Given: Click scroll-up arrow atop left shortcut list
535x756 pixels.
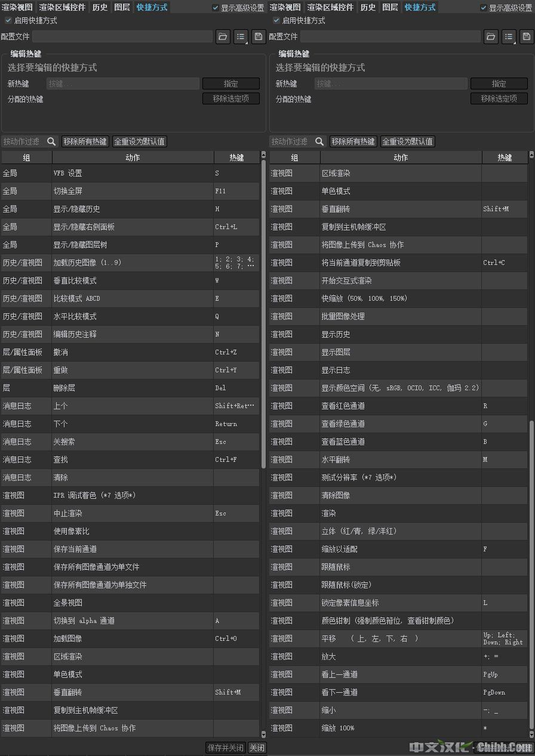Looking at the screenshot, I should click(263, 155).
